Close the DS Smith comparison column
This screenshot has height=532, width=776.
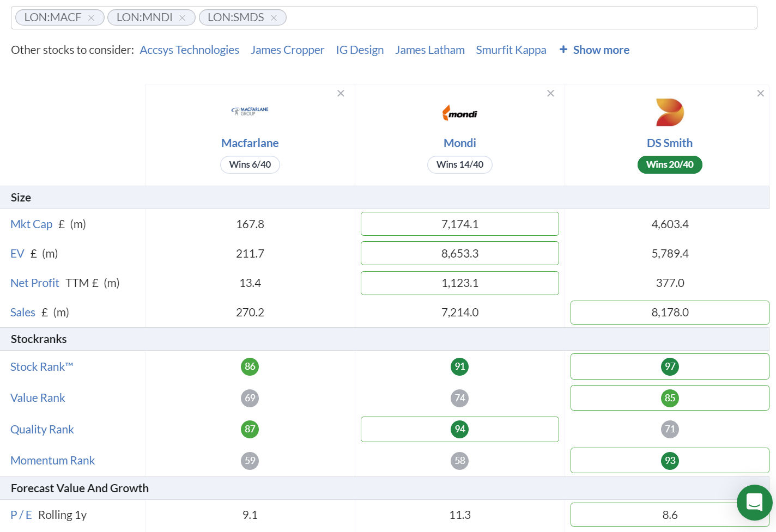coord(760,93)
